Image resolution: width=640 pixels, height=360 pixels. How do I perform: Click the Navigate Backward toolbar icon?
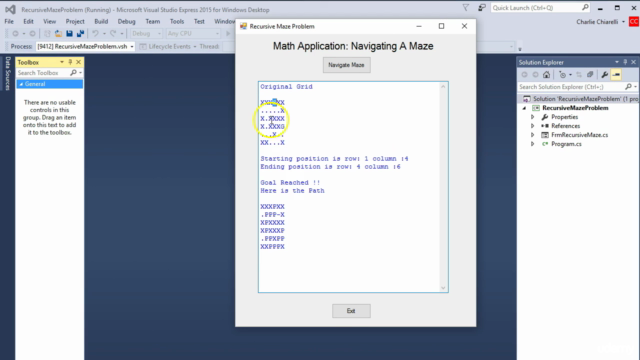tap(16, 33)
